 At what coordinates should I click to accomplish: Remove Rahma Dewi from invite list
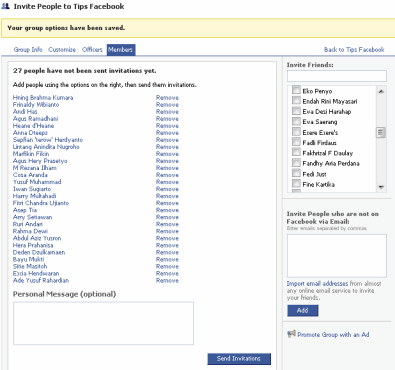pos(167,231)
